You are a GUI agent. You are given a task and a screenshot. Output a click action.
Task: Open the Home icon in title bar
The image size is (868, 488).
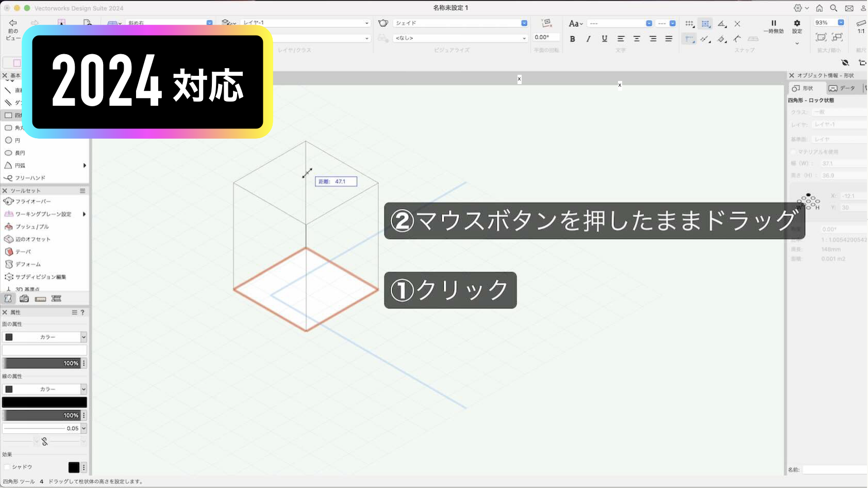click(x=819, y=8)
